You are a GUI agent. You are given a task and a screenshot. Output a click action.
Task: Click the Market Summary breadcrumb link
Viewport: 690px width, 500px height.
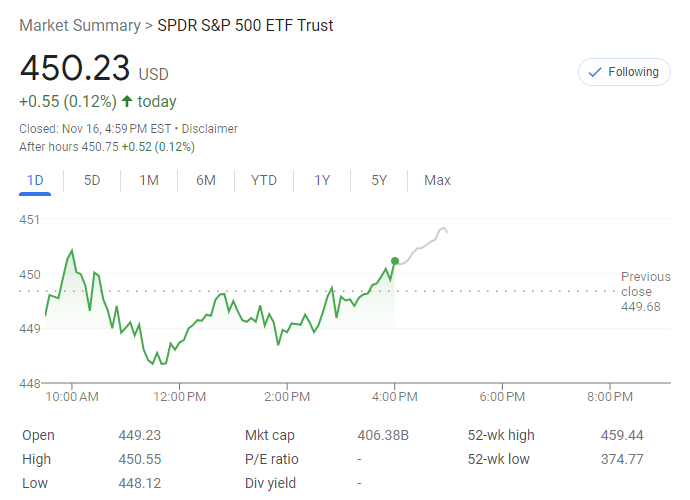coord(79,25)
